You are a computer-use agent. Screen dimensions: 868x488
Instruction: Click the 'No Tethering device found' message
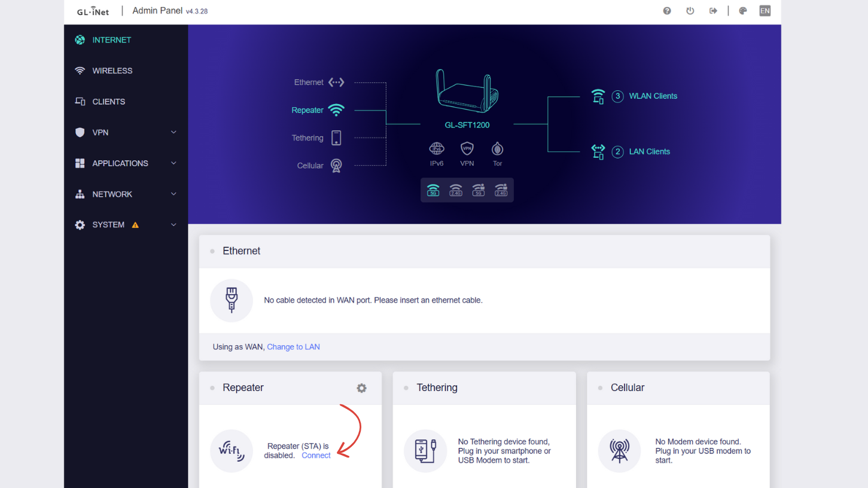[x=504, y=451]
